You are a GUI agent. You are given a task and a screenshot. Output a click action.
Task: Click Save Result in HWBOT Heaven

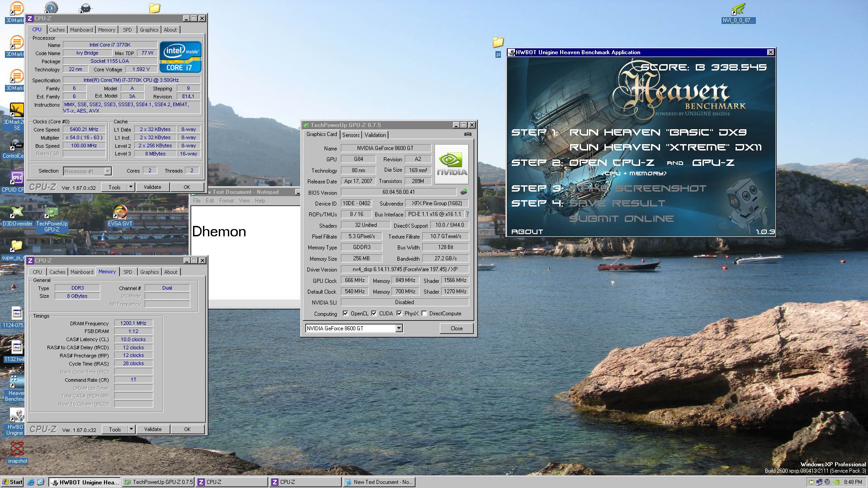[617, 203]
